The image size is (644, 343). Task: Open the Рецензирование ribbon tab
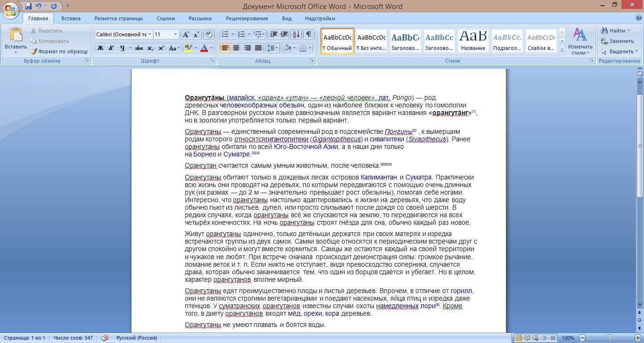247,18
